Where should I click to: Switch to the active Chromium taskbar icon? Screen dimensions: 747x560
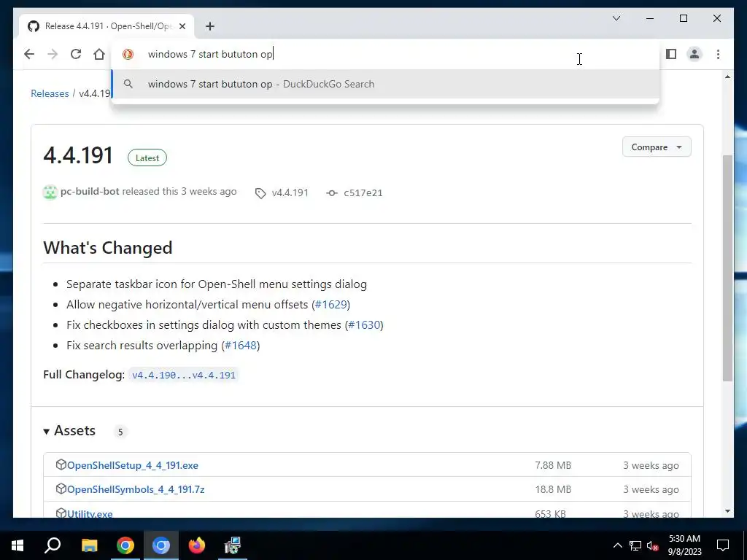(161, 545)
